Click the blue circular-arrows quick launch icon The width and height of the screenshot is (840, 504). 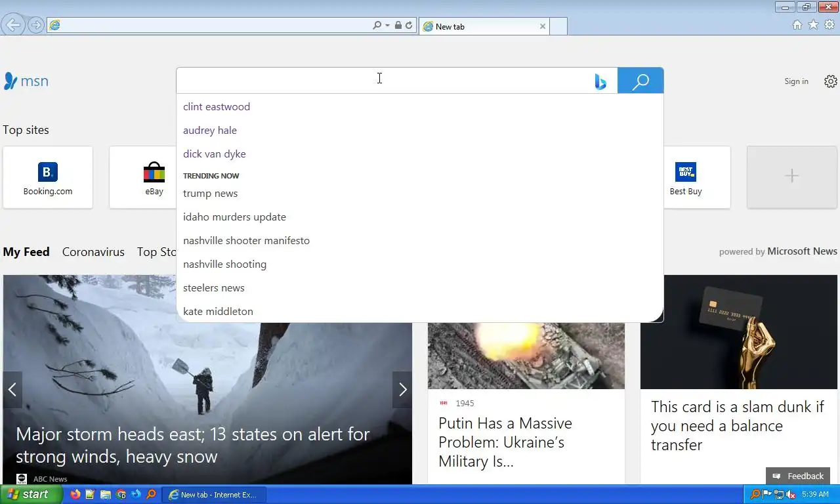tap(136, 494)
